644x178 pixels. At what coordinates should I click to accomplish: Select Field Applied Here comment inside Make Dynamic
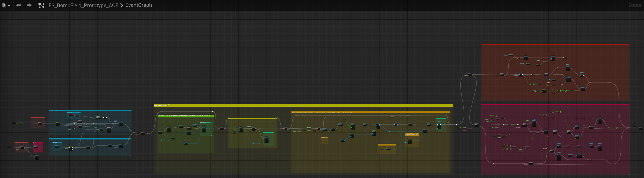[x=206, y=122]
